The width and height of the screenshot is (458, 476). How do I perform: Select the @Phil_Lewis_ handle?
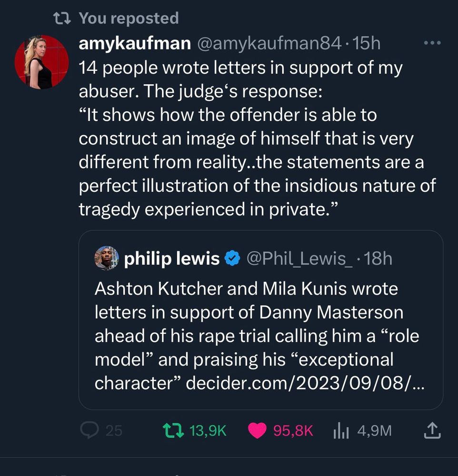tap(299, 259)
